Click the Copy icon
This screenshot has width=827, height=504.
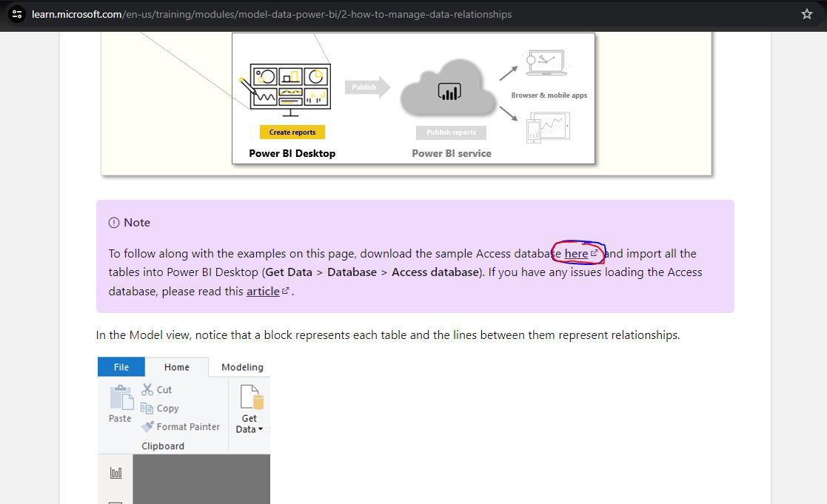click(147, 408)
